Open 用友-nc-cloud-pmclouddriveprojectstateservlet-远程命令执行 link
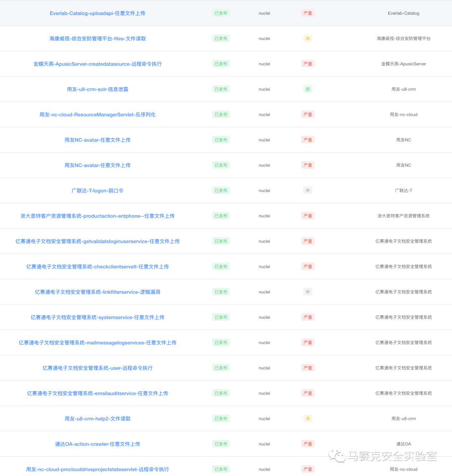The width and height of the screenshot is (452, 476). pyautogui.click(x=98, y=470)
